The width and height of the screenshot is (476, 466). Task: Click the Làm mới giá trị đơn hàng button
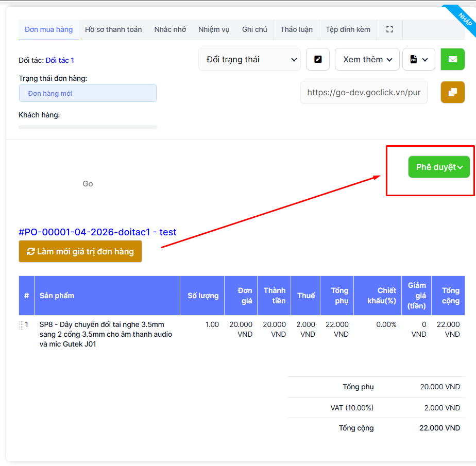[80, 251]
